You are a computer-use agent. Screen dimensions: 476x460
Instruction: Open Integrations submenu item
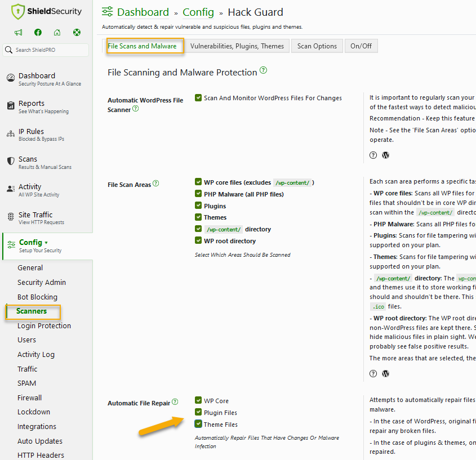[37, 427]
